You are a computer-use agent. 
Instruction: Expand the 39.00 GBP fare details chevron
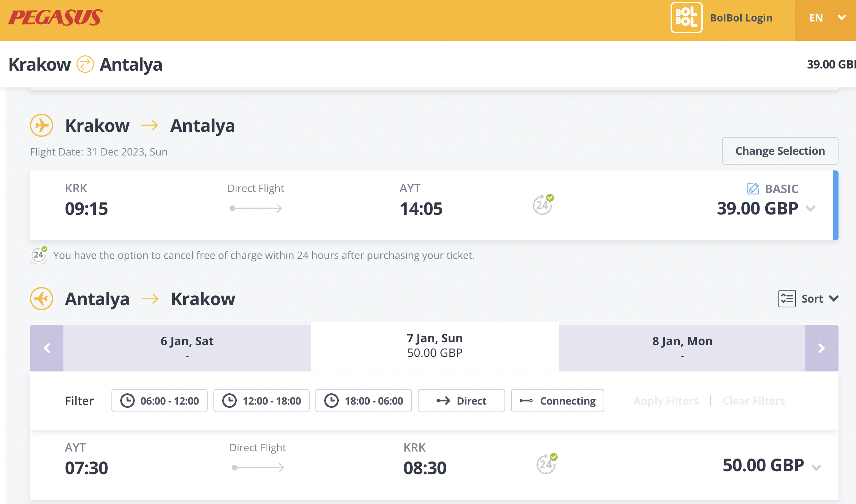pos(810,209)
